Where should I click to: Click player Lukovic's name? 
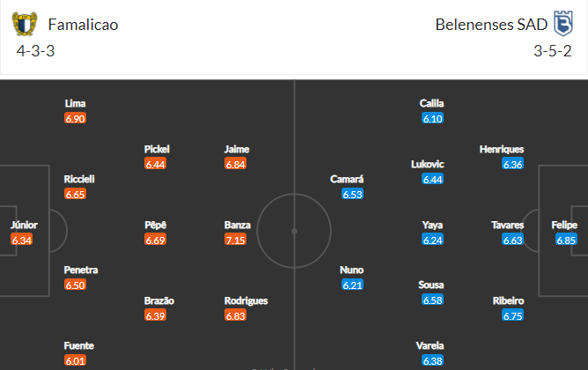[428, 164]
